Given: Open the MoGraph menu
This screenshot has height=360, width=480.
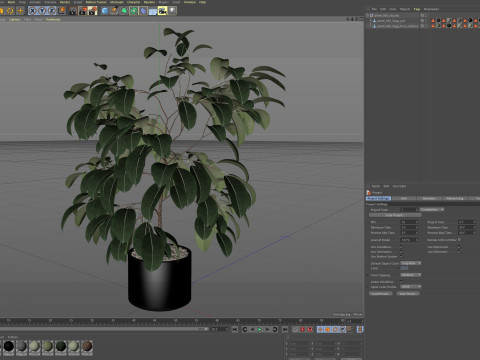Looking at the screenshot, I should pyautogui.click(x=117, y=2).
